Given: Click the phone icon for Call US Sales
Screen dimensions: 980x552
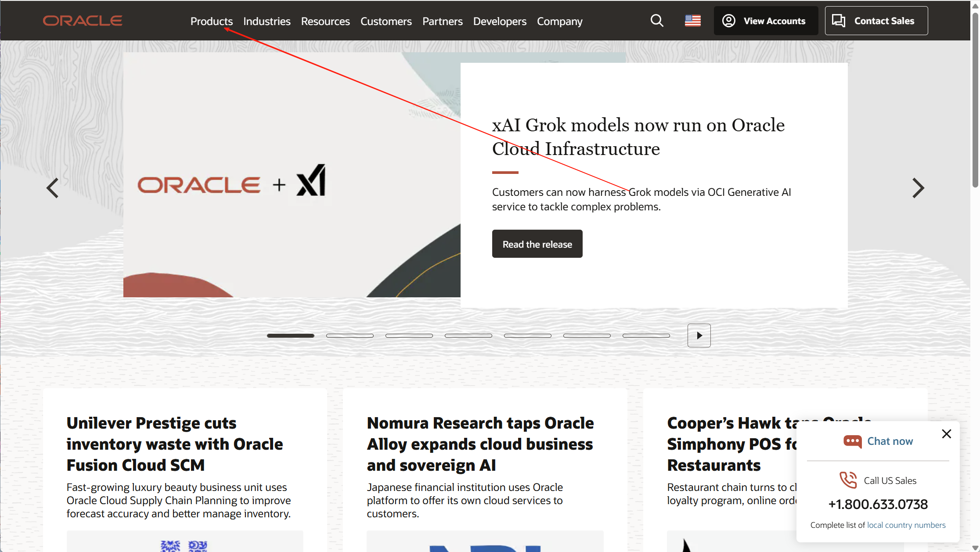Looking at the screenshot, I should pyautogui.click(x=848, y=480).
